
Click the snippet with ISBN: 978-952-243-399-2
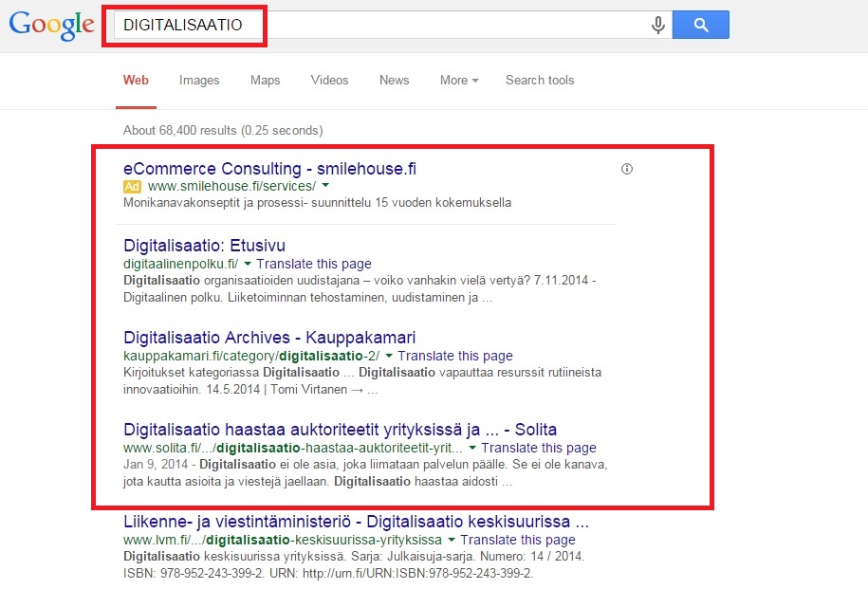click(x=354, y=564)
